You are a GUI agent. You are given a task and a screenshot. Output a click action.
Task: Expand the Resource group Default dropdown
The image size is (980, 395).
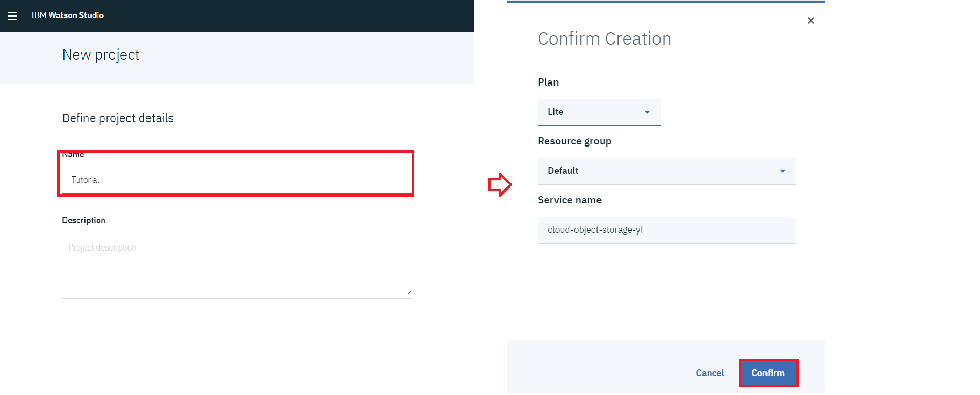666,171
